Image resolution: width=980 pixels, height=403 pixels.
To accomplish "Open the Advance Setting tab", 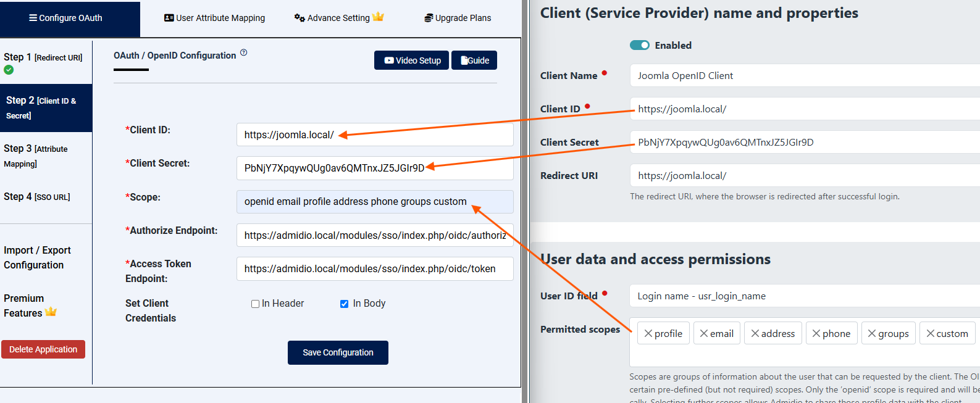I will [338, 18].
